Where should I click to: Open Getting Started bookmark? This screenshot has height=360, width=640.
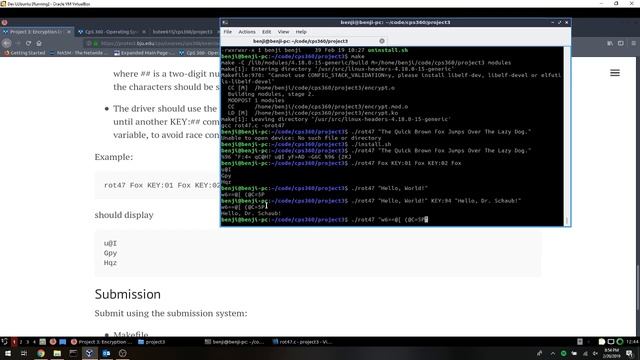coord(24,53)
